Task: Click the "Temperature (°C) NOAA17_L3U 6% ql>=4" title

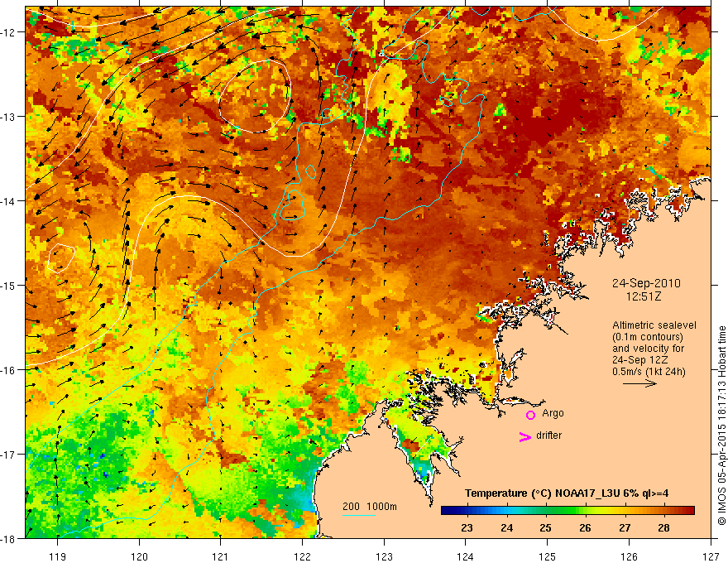Action: pos(567,493)
